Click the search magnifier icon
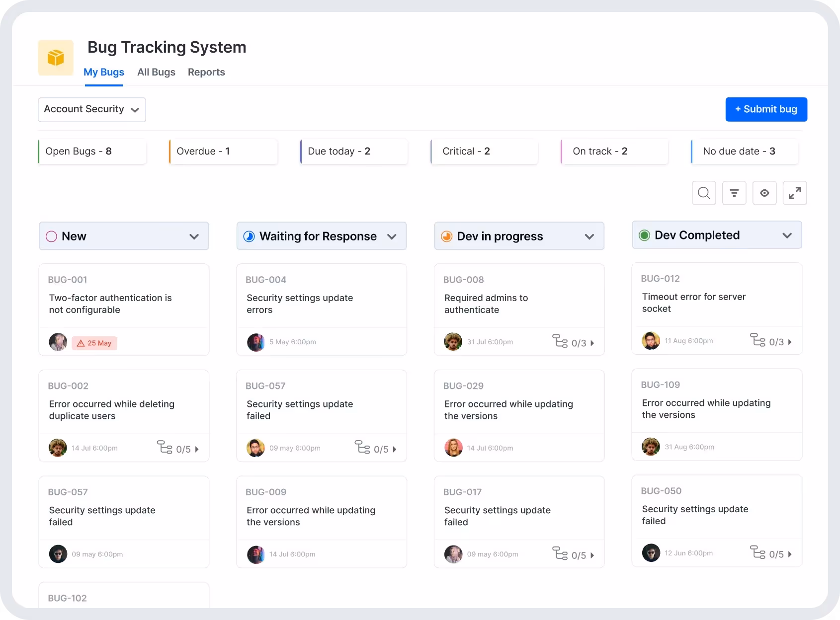The width and height of the screenshot is (840, 620). [704, 193]
